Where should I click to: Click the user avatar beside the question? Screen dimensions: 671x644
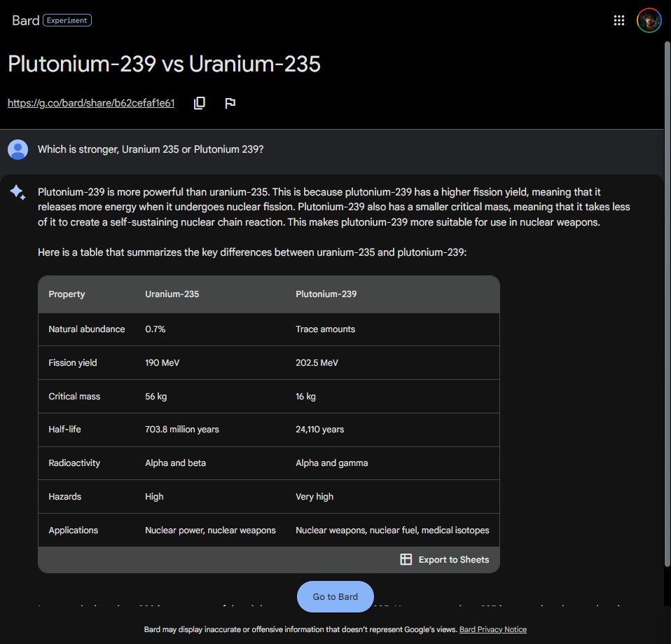pyautogui.click(x=18, y=149)
